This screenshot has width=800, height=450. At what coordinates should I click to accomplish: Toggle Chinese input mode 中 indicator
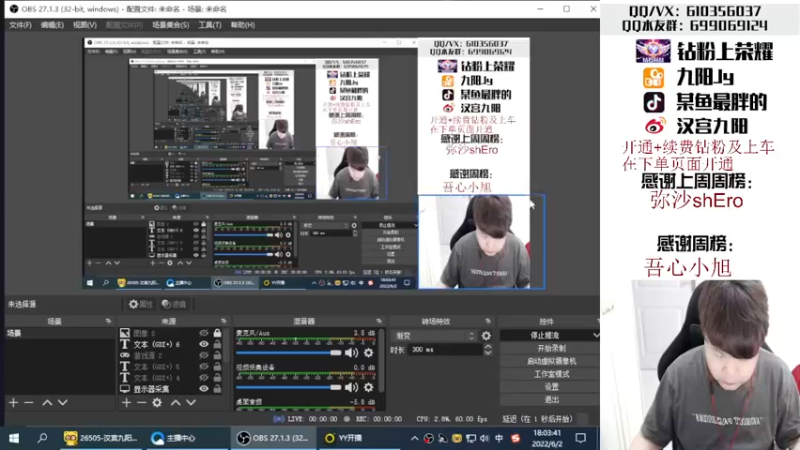coord(499,438)
